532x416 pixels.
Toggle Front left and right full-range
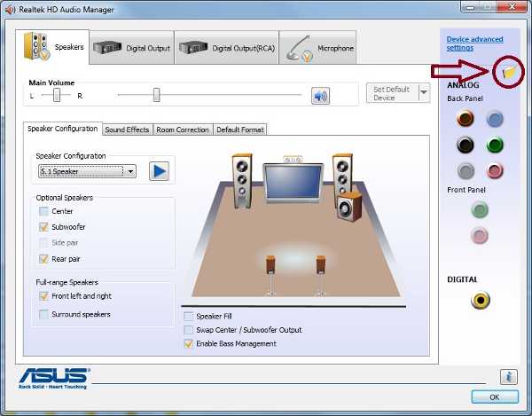[43, 296]
